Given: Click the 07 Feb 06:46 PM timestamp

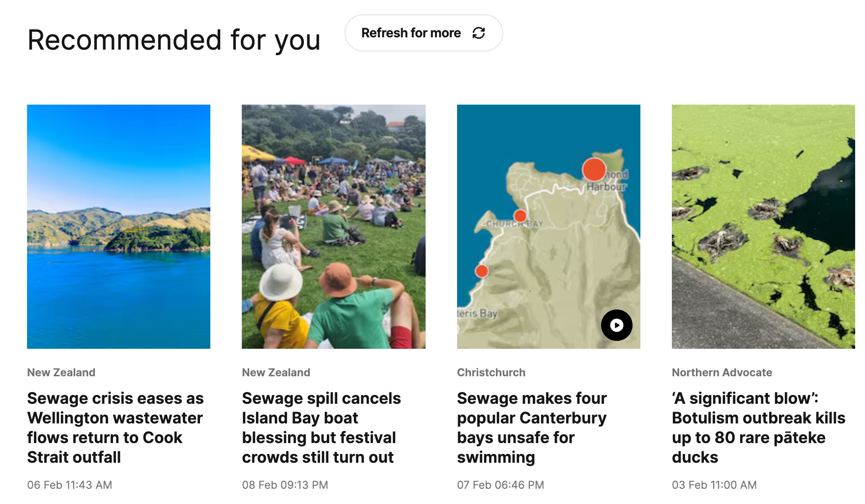Looking at the screenshot, I should pyautogui.click(x=500, y=485).
